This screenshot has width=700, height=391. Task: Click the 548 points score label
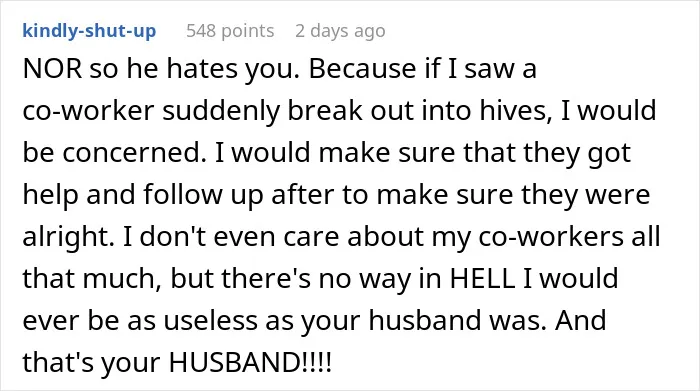tap(230, 31)
